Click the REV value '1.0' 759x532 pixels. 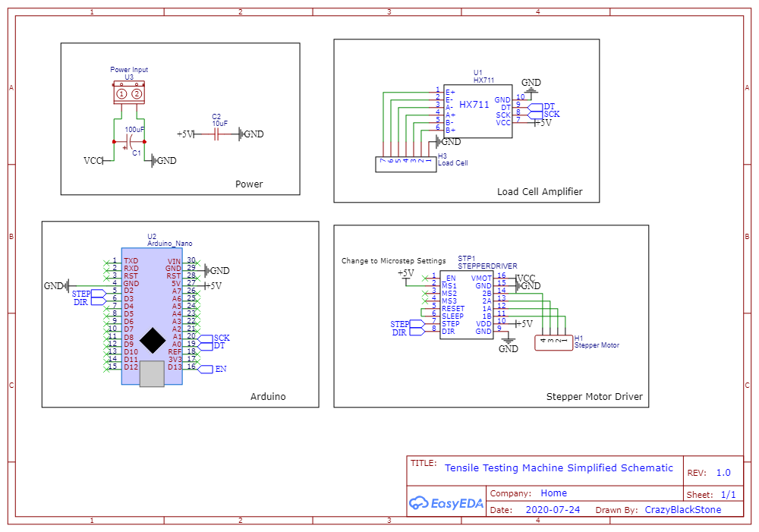(723, 473)
